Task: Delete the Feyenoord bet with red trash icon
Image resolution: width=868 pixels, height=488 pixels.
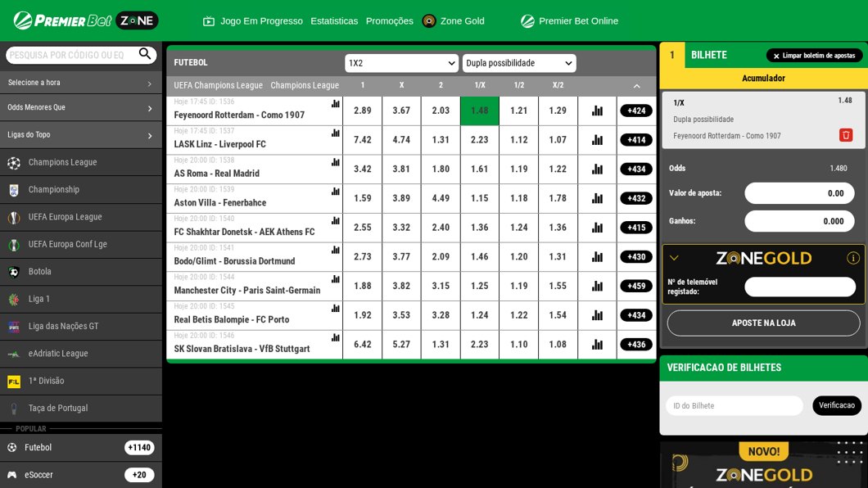Action: [845, 135]
